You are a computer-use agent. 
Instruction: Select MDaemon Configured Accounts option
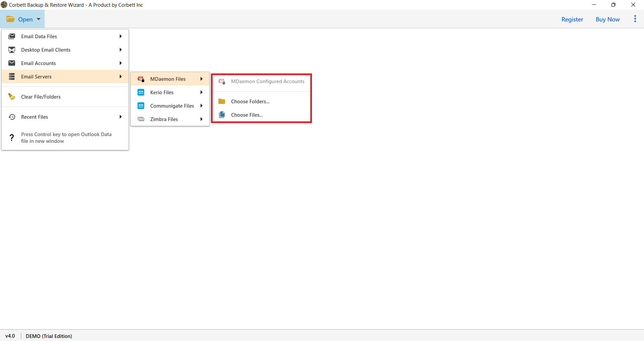click(262, 81)
